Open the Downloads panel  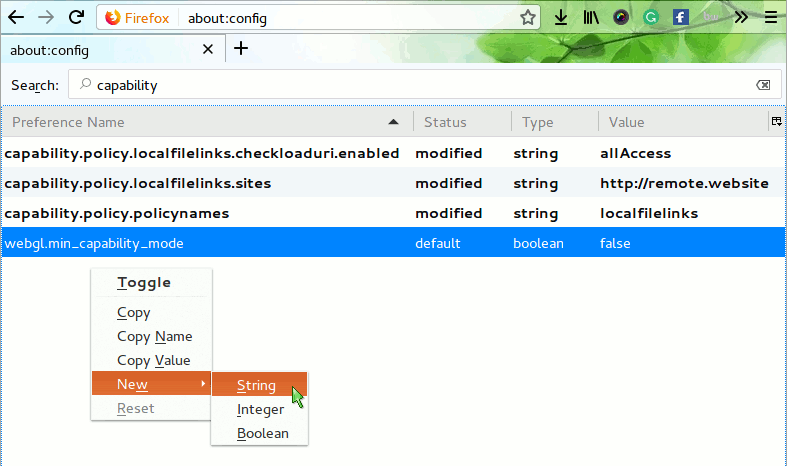pos(561,17)
